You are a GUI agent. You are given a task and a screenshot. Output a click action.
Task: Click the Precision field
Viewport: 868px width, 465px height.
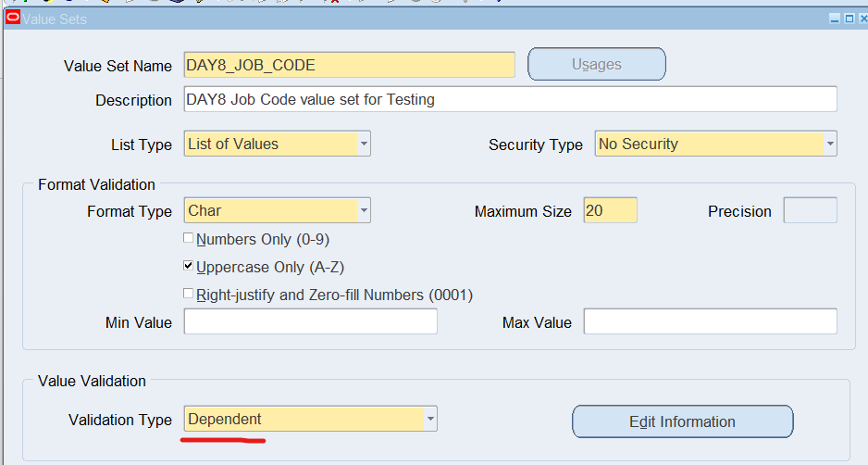(810, 210)
